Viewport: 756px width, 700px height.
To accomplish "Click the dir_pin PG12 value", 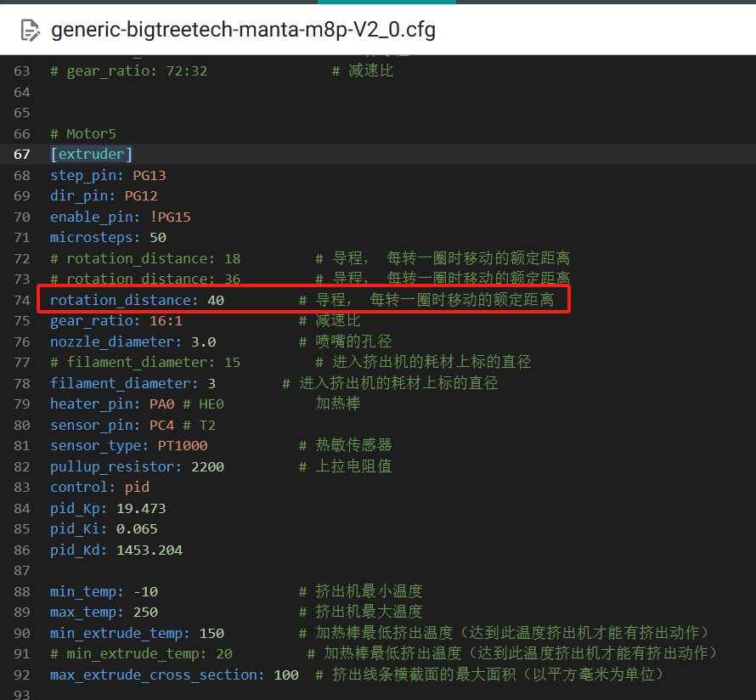I will (141, 195).
